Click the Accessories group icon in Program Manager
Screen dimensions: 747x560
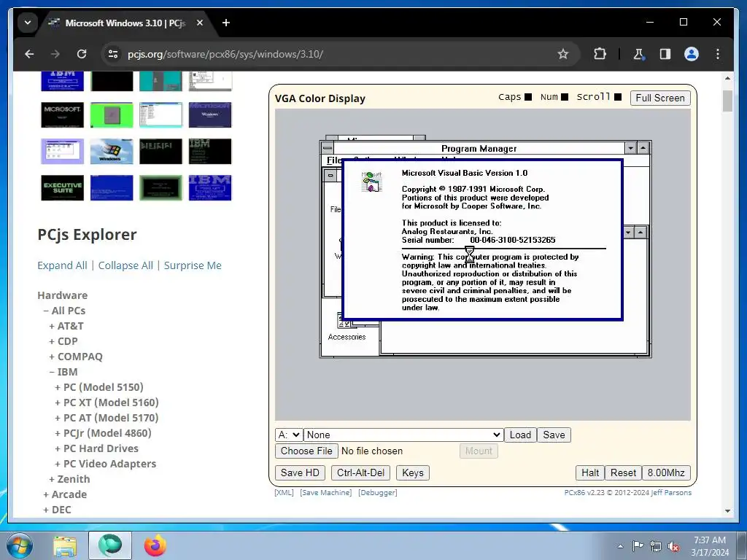[x=347, y=327]
